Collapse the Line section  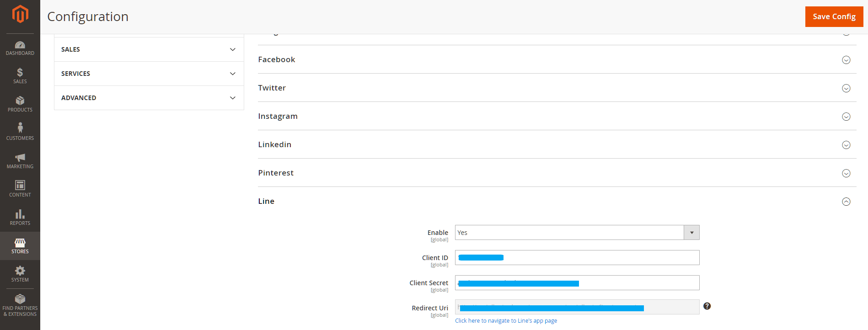point(557,201)
